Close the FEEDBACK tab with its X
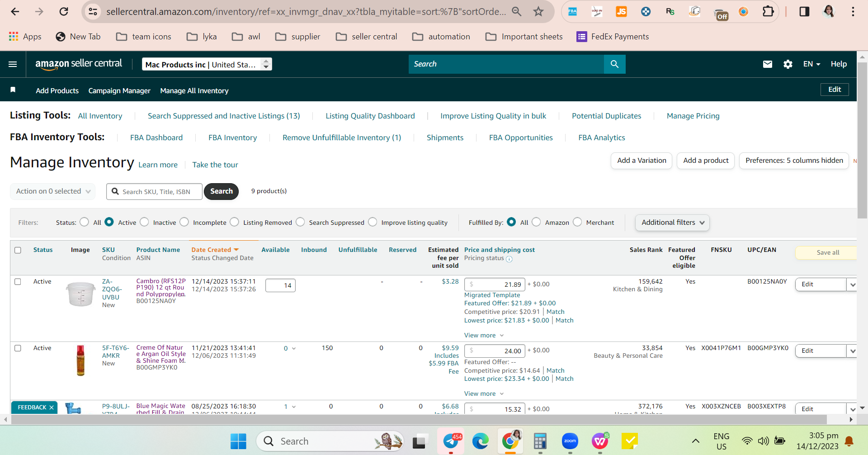868x455 pixels. (52, 408)
